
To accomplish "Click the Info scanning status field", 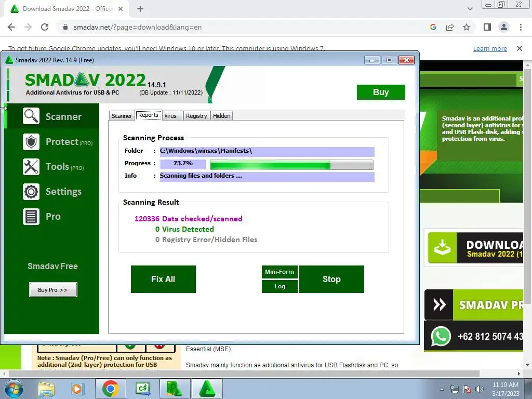I will tap(267, 177).
